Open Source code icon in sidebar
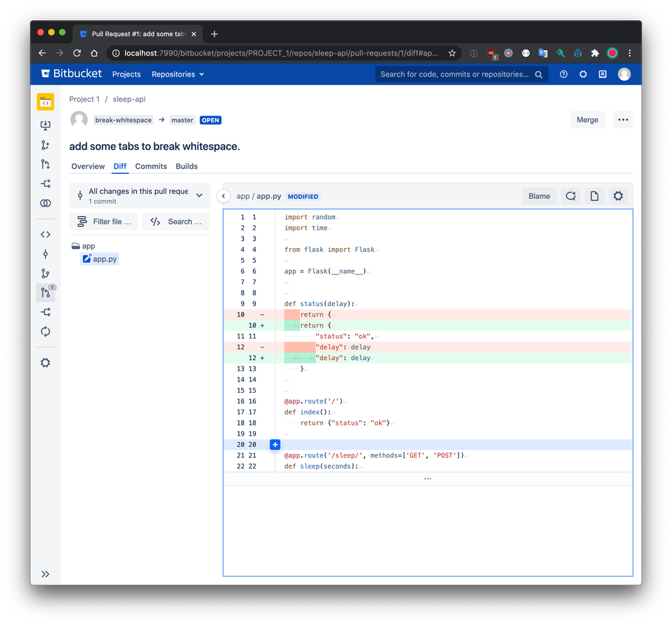Image resolution: width=672 pixels, height=625 pixels. click(45, 234)
